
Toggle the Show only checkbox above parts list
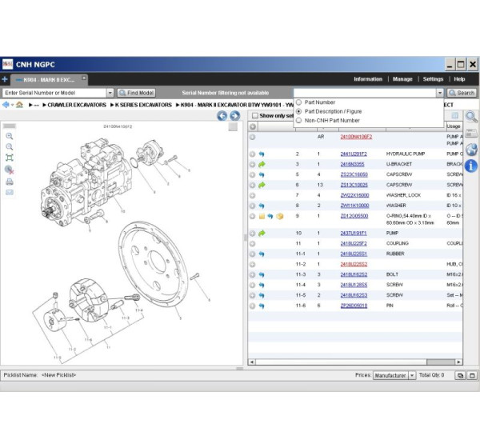254,116
